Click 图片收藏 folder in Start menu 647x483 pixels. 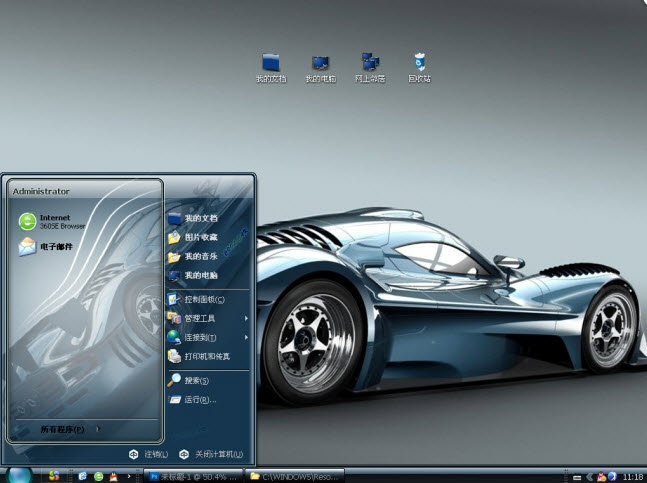point(200,237)
